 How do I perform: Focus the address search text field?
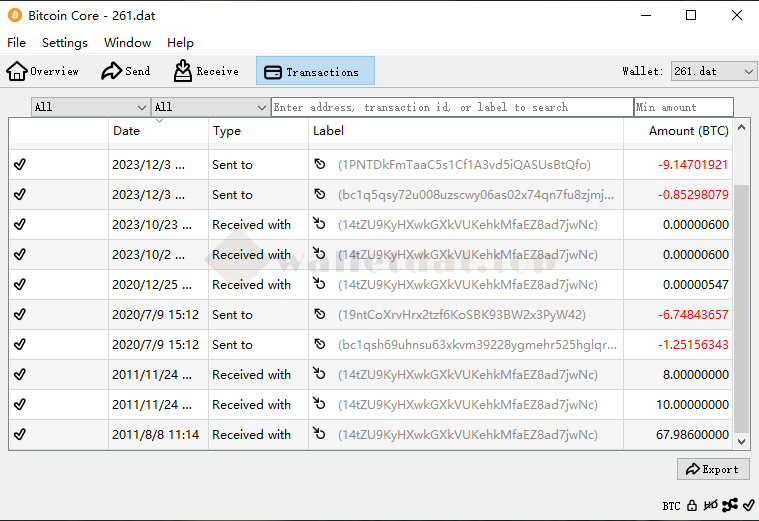[451, 107]
